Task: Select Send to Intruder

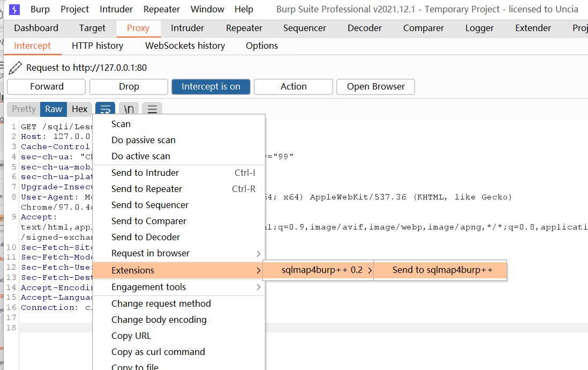Action: (x=179, y=173)
